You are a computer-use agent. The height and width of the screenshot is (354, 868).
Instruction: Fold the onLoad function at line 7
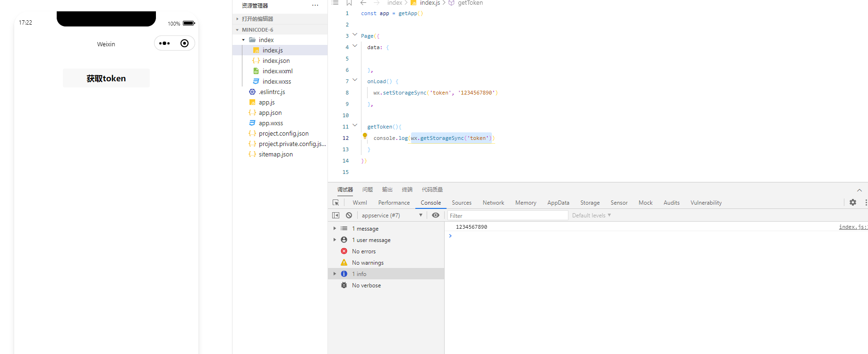[x=355, y=80]
